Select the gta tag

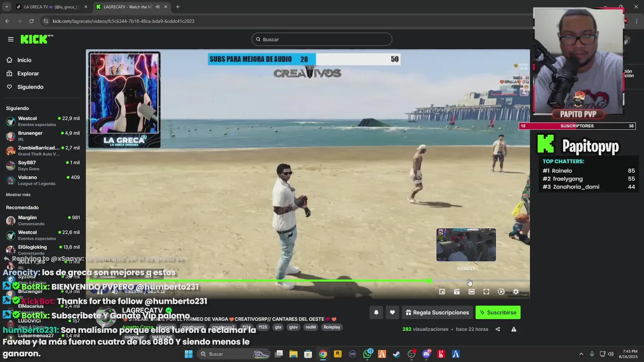pyautogui.click(x=278, y=327)
